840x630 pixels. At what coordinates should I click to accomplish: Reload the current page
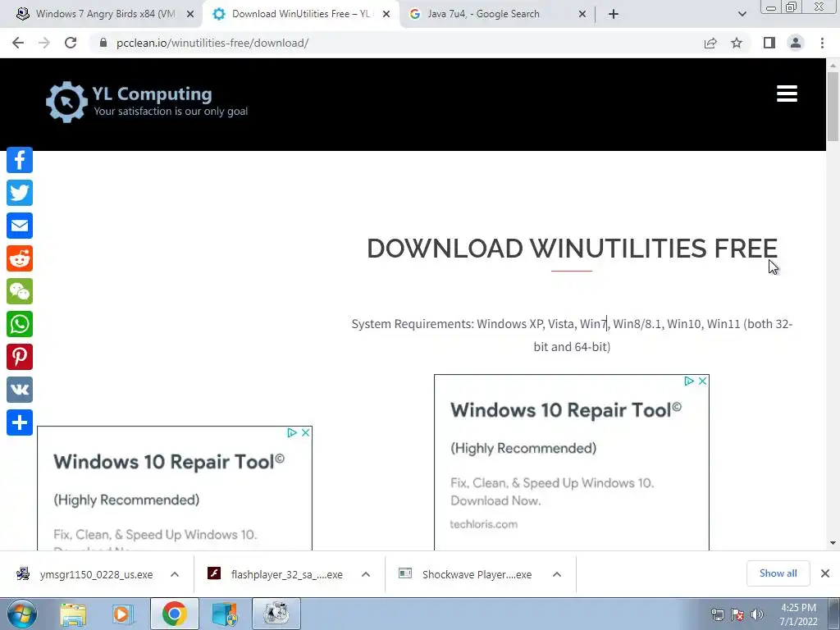[x=71, y=43]
